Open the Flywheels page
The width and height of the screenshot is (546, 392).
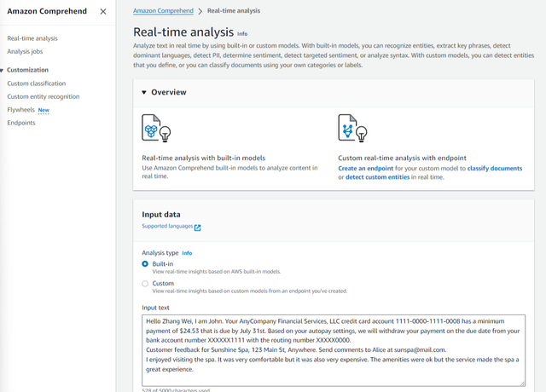(x=20, y=110)
